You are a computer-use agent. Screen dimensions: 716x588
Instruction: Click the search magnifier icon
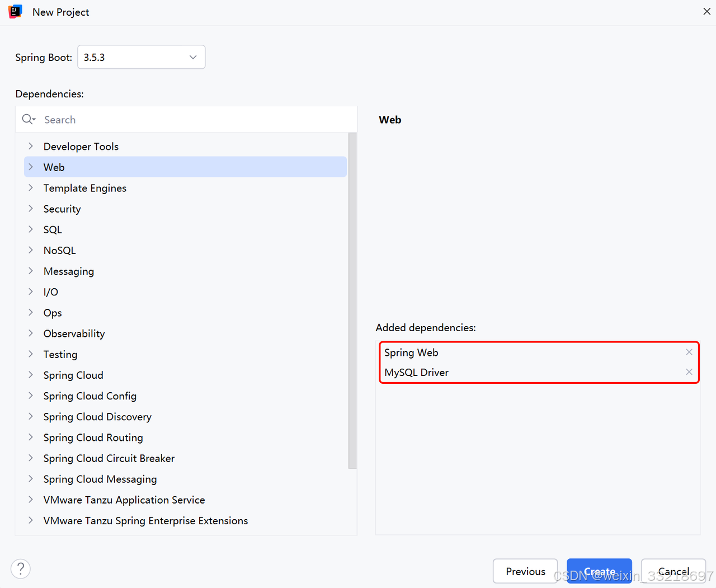tap(29, 120)
